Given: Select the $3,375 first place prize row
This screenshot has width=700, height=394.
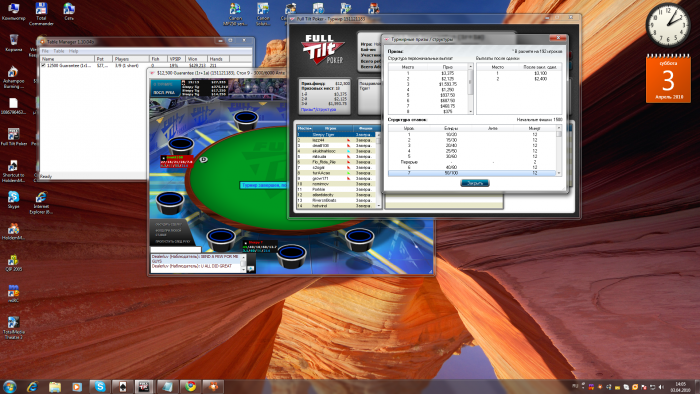Looking at the screenshot, I should [428, 73].
